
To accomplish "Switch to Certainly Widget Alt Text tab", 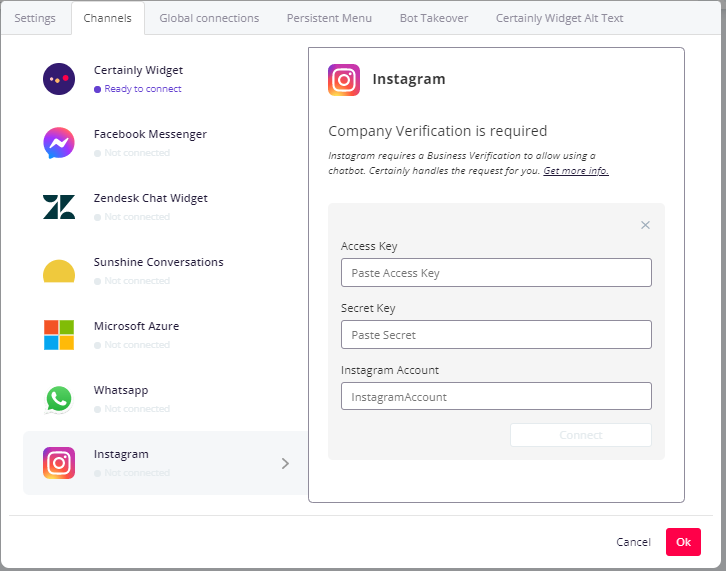I will point(559,18).
